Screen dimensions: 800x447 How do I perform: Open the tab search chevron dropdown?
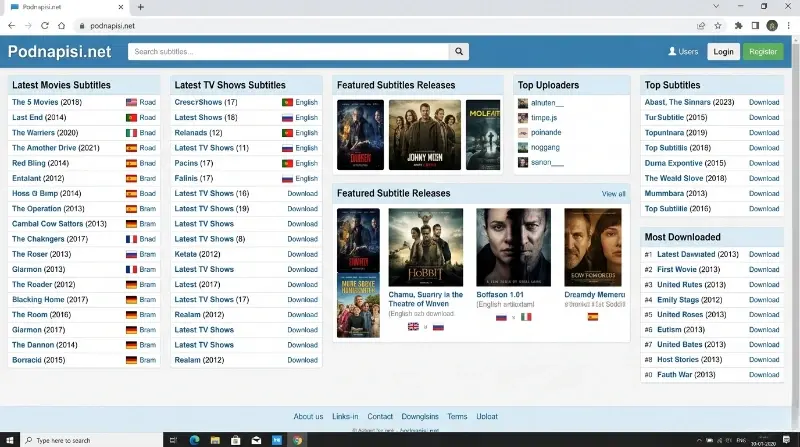tap(716, 7)
